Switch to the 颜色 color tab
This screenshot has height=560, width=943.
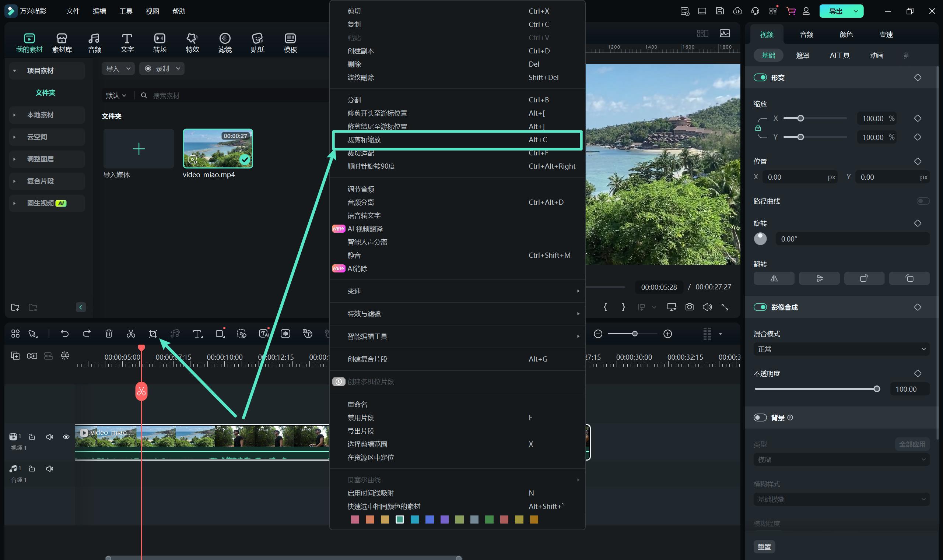pyautogui.click(x=846, y=34)
